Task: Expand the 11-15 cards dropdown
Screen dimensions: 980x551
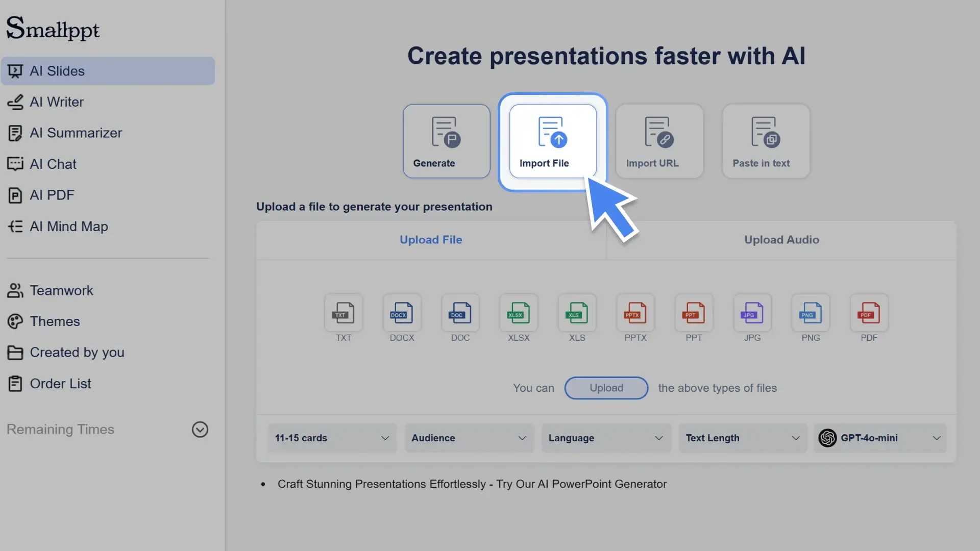Action: coord(331,438)
